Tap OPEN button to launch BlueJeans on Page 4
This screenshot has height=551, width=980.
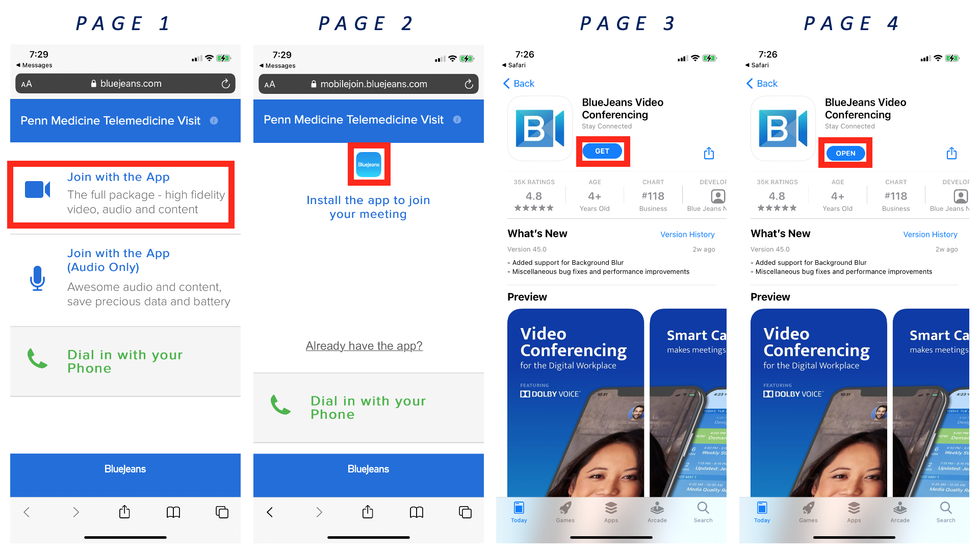pyautogui.click(x=848, y=152)
